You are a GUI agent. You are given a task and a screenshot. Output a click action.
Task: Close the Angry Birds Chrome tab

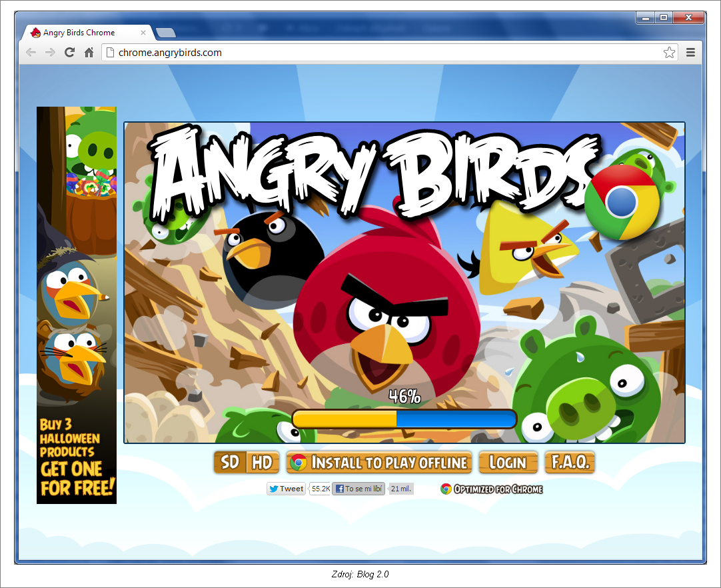pyautogui.click(x=143, y=33)
